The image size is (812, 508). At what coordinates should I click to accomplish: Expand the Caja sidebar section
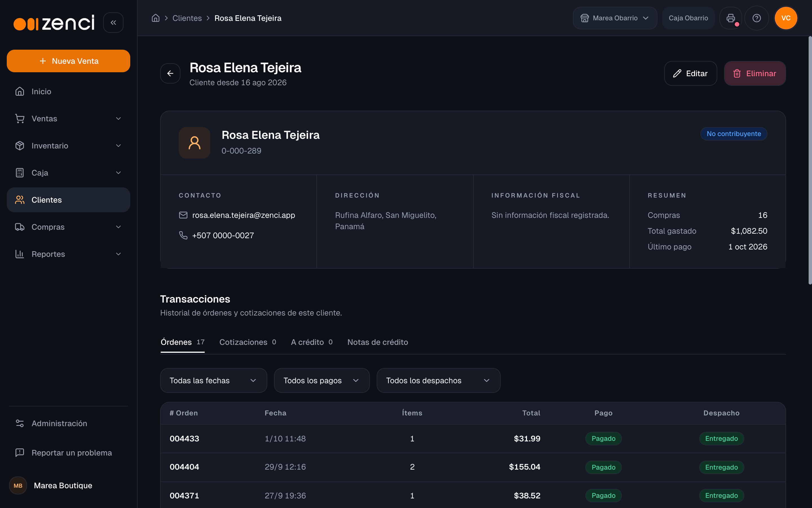click(69, 173)
